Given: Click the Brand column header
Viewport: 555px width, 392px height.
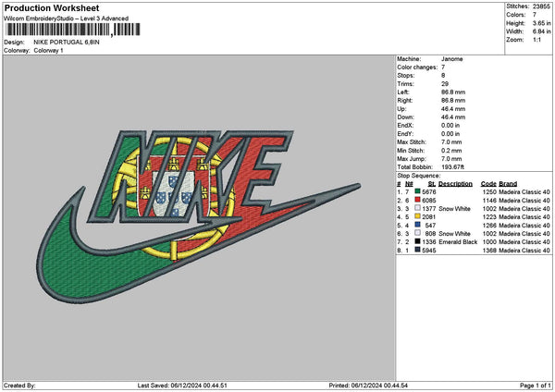Looking at the screenshot, I should [508, 184].
